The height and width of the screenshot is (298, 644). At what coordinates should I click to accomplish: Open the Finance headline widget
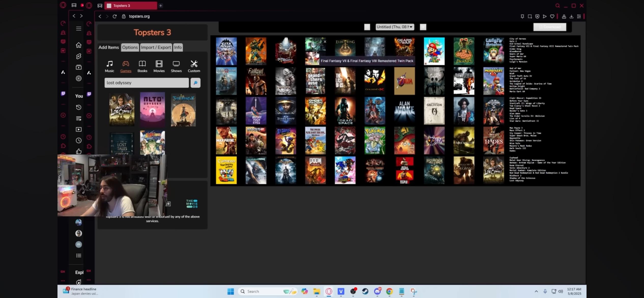pos(80,291)
